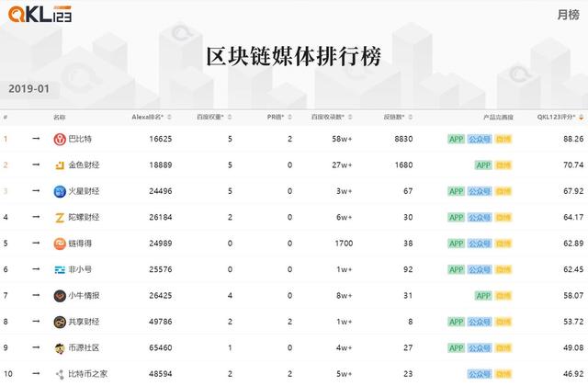The image size is (588, 386).
Task: Open the 共享财经 media name link
Action: 84,322
